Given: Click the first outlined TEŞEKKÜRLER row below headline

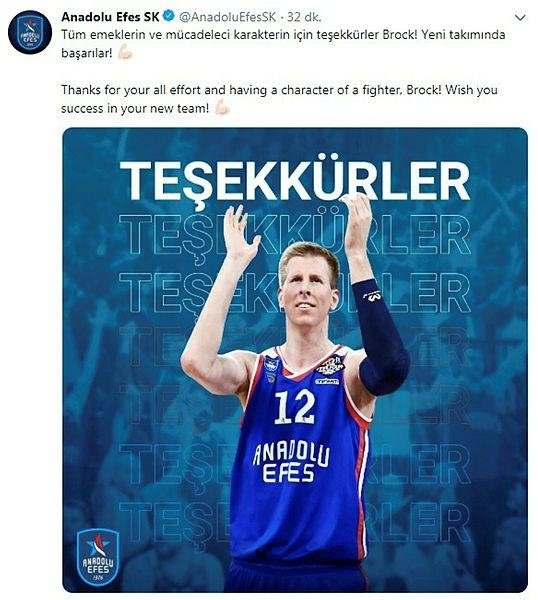Looking at the screenshot, I should [x=295, y=235].
